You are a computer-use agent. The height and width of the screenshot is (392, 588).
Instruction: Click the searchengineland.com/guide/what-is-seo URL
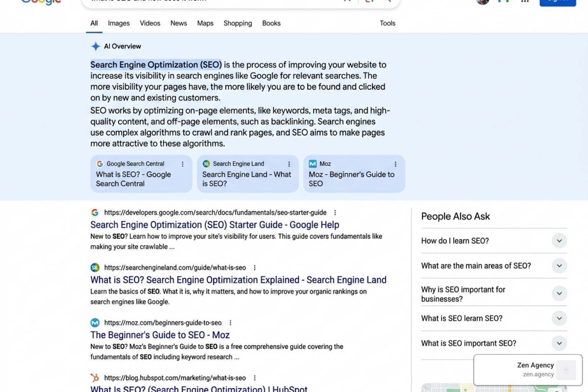coord(175,268)
